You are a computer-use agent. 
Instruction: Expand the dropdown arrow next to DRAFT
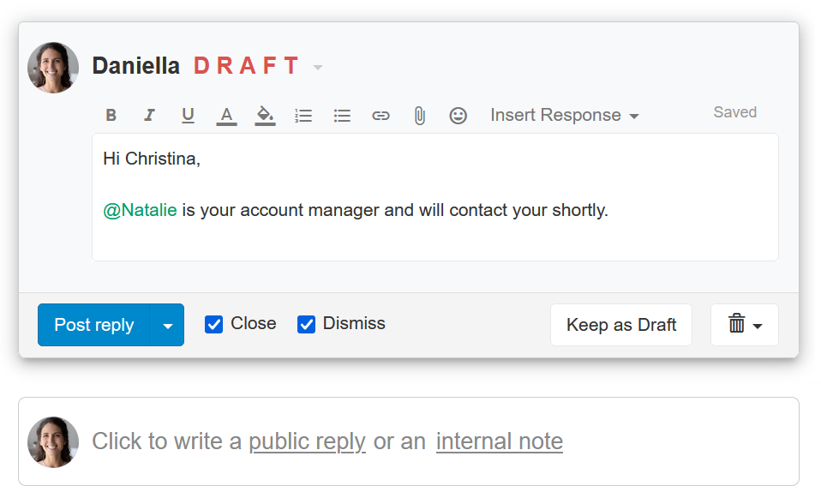(317, 67)
